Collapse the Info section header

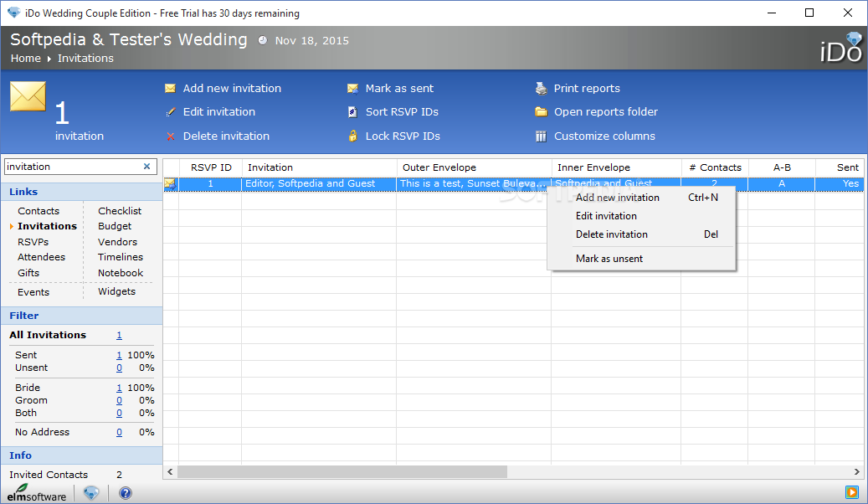coord(82,455)
